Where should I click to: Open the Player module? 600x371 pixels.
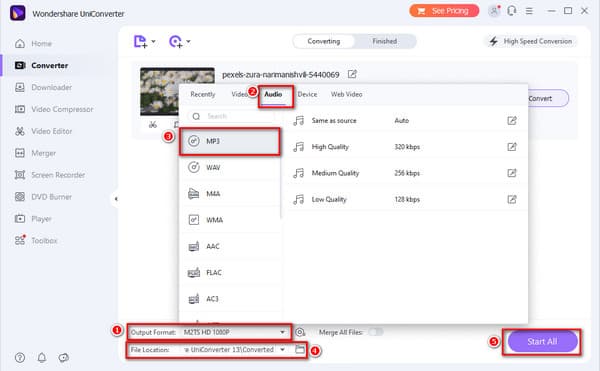point(33,219)
